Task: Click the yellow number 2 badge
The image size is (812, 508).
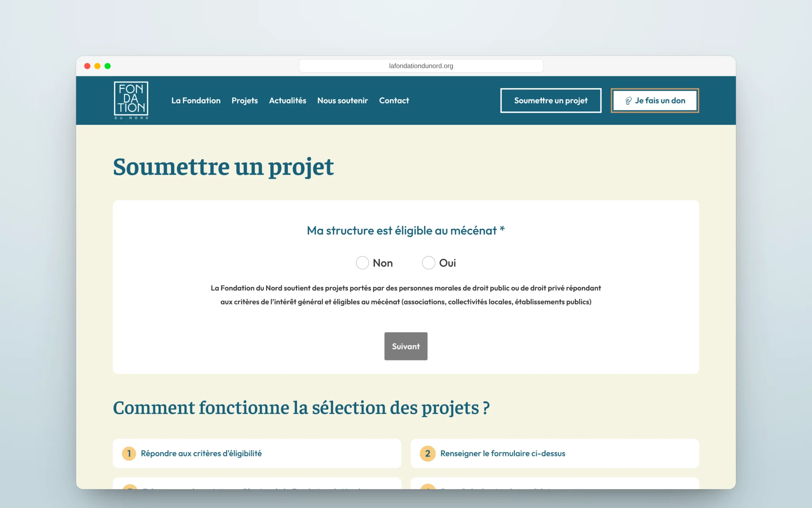Action: [428, 453]
